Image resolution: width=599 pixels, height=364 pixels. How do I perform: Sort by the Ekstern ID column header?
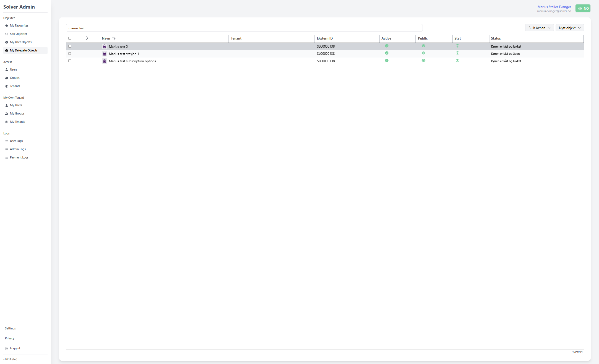coord(325,38)
